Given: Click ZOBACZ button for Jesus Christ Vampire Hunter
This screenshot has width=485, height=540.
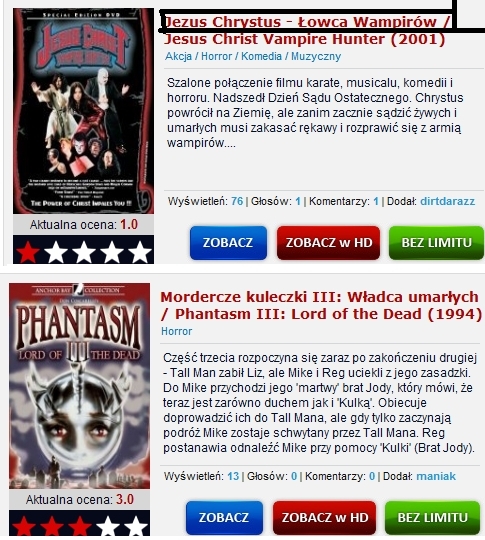Looking at the screenshot, I should click(228, 243).
